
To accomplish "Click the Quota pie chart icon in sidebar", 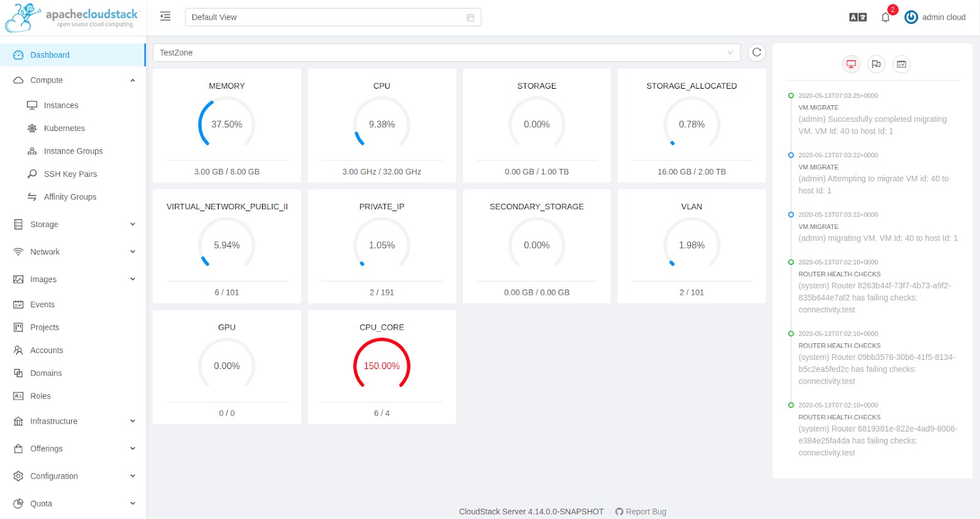I will tap(18, 504).
